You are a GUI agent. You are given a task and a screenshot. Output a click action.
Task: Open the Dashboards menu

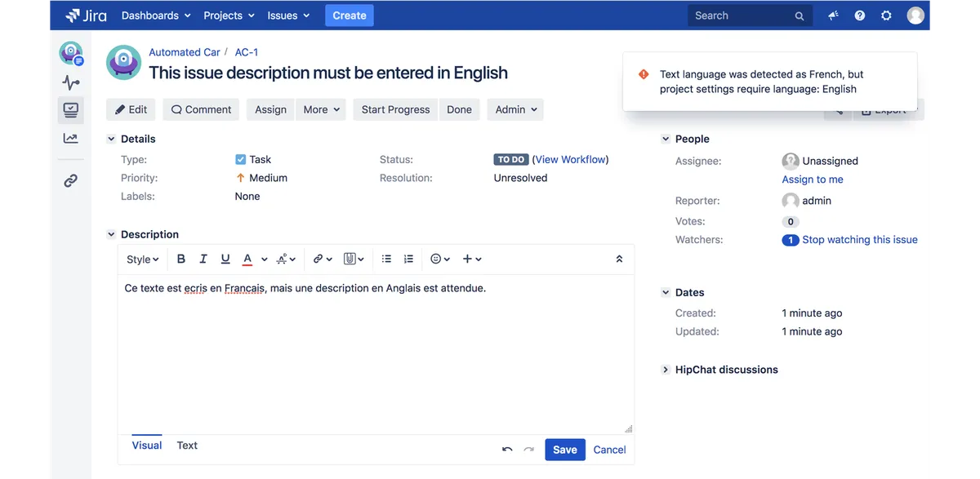[156, 16]
